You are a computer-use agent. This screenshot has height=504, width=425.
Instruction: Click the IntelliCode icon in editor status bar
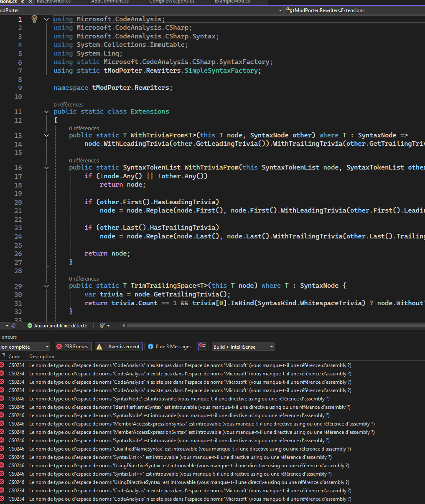[13, 326]
